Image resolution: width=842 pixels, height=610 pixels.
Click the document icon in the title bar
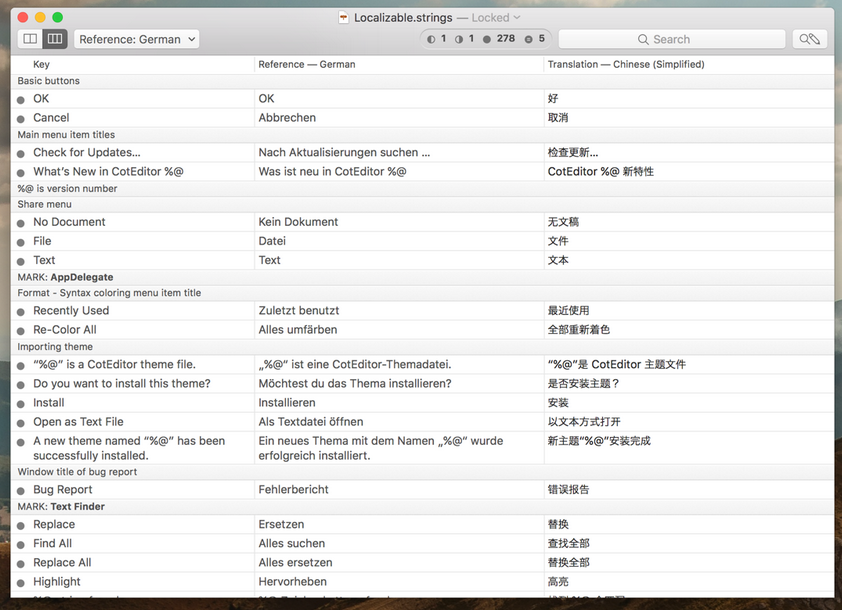345,17
